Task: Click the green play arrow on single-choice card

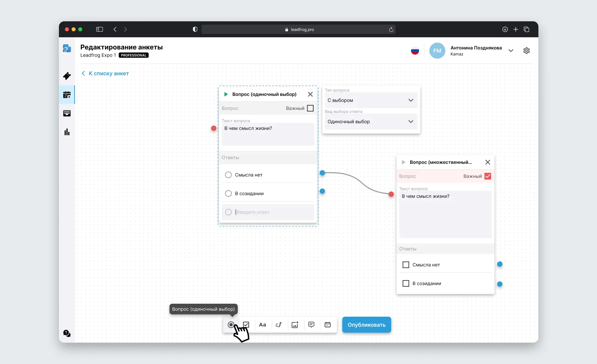Action: (226, 94)
